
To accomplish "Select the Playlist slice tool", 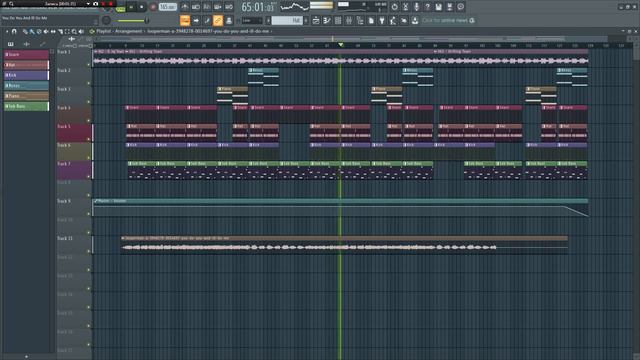I will [60, 31].
